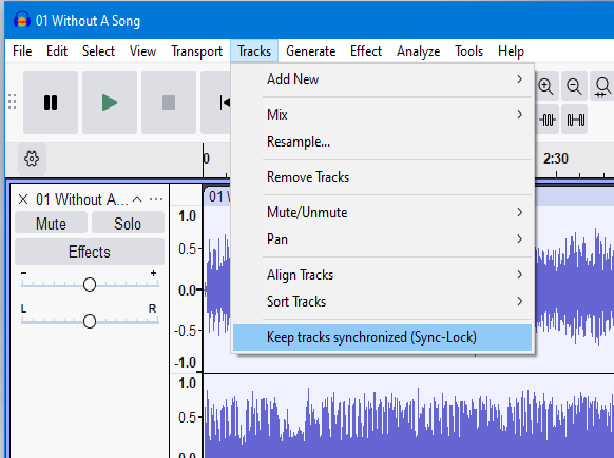Screen dimensions: 614x458
Task: Toggle Keep tracks synchronized (Sync-Lock)
Action: pos(371,337)
